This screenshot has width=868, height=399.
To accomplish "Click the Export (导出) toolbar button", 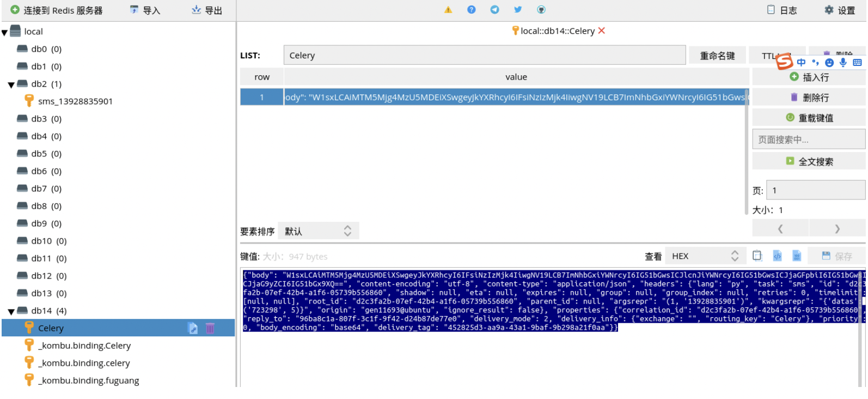I will tap(207, 10).
